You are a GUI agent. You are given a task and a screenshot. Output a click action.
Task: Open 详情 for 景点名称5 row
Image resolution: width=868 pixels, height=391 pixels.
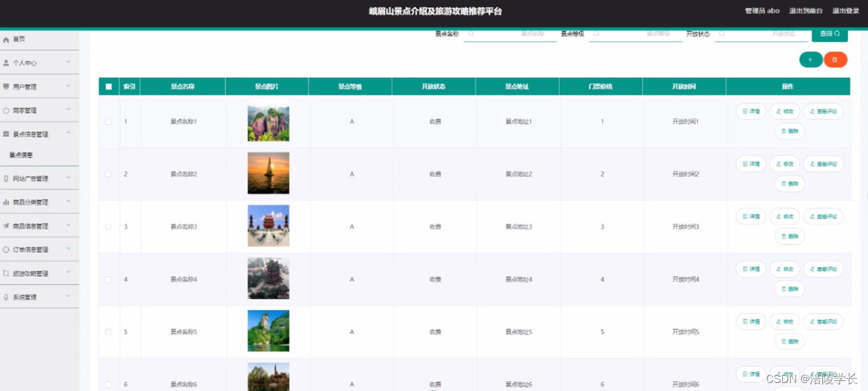[x=751, y=322]
